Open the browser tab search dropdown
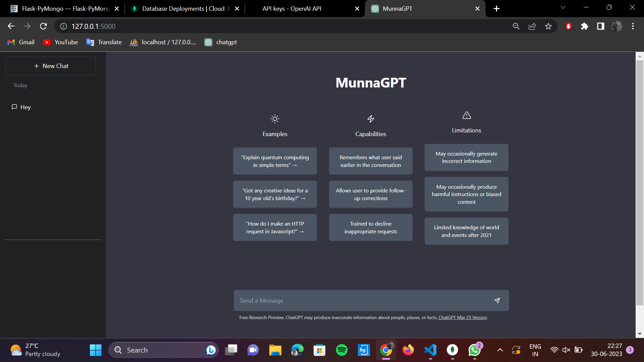The image size is (644, 362). [563, 7]
